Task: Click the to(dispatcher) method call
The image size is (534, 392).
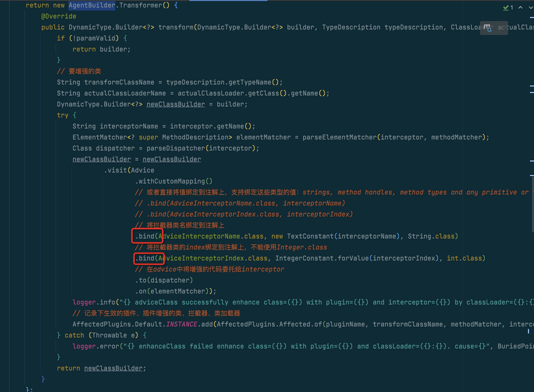Action: (164, 280)
